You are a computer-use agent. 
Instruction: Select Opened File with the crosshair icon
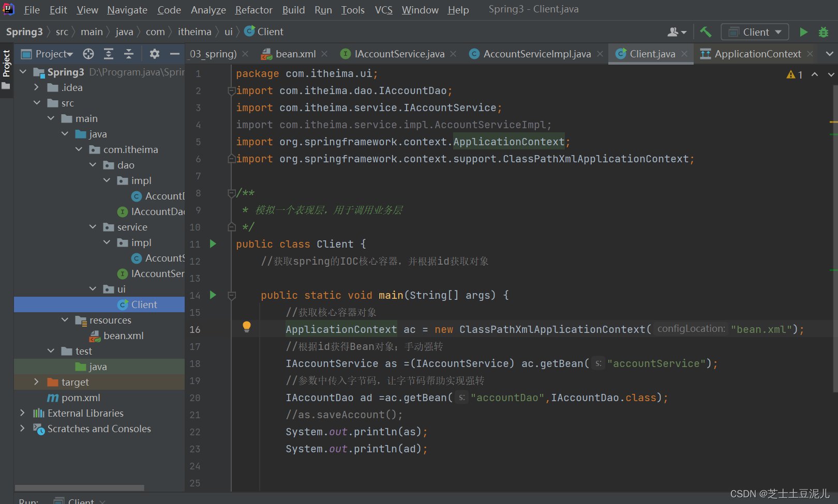click(x=88, y=54)
